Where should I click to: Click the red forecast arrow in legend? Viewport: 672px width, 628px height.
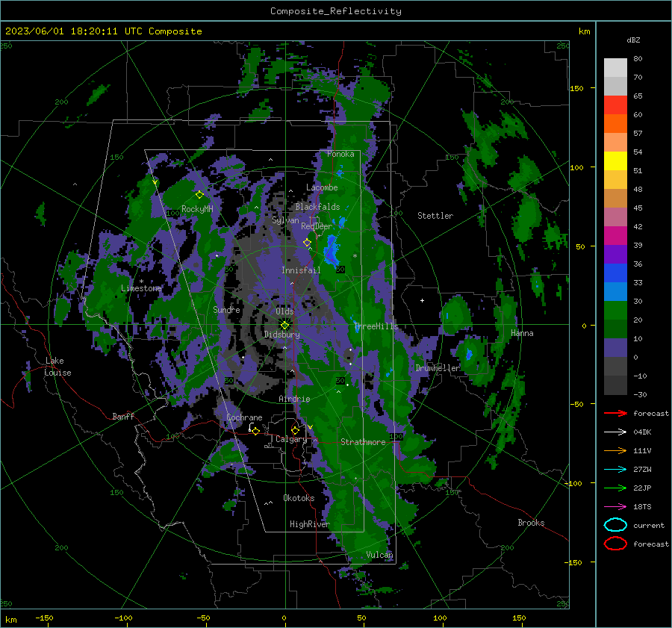click(615, 413)
